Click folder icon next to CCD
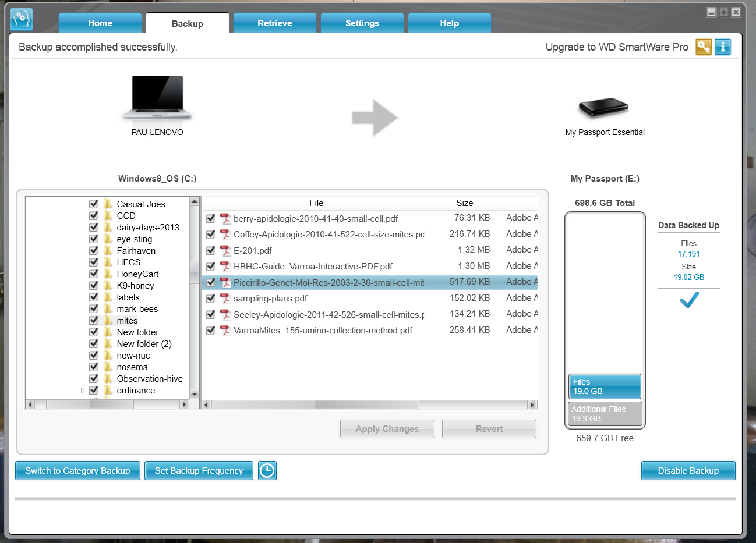The image size is (756, 543). [x=108, y=215]
